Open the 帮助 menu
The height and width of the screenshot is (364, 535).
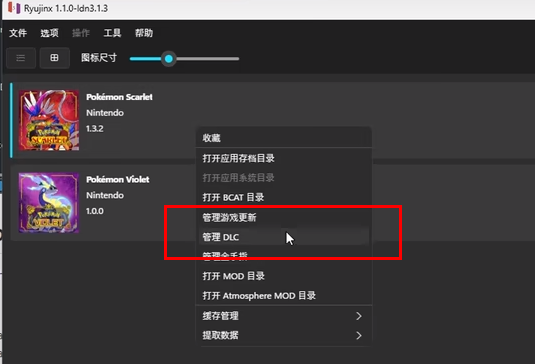(x=144, y=33)
